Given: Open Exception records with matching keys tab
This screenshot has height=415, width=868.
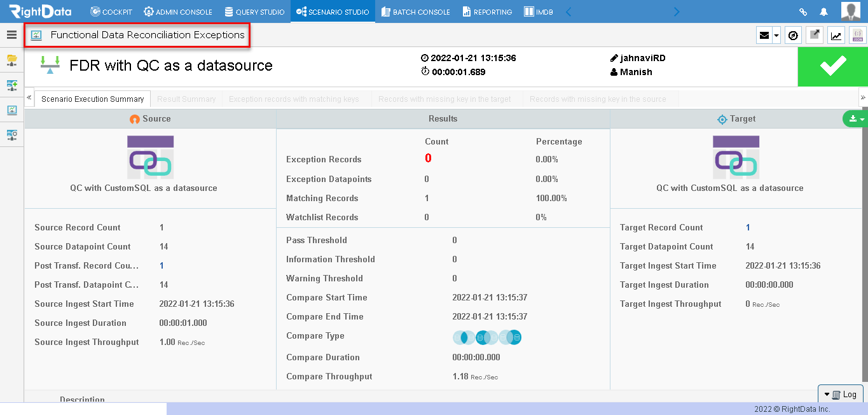Looking at the screenshot, I should [x=294, y=99].
